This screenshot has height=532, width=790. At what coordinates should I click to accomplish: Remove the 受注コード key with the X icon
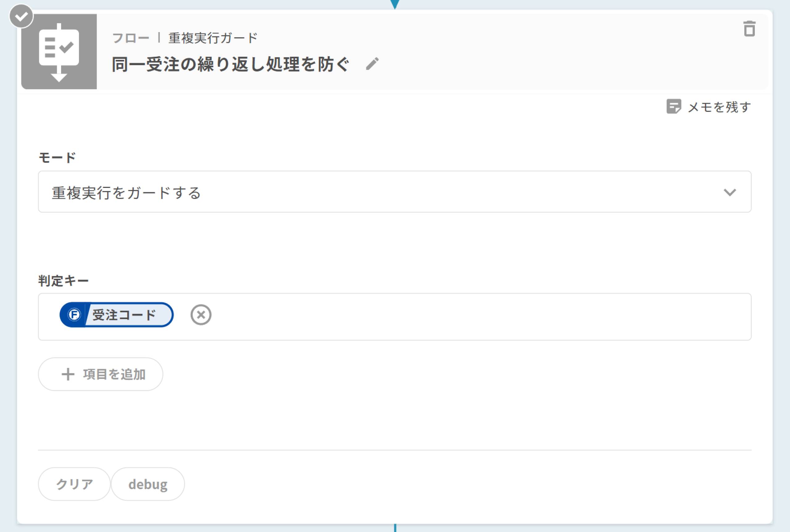click(x=201, y=315)
